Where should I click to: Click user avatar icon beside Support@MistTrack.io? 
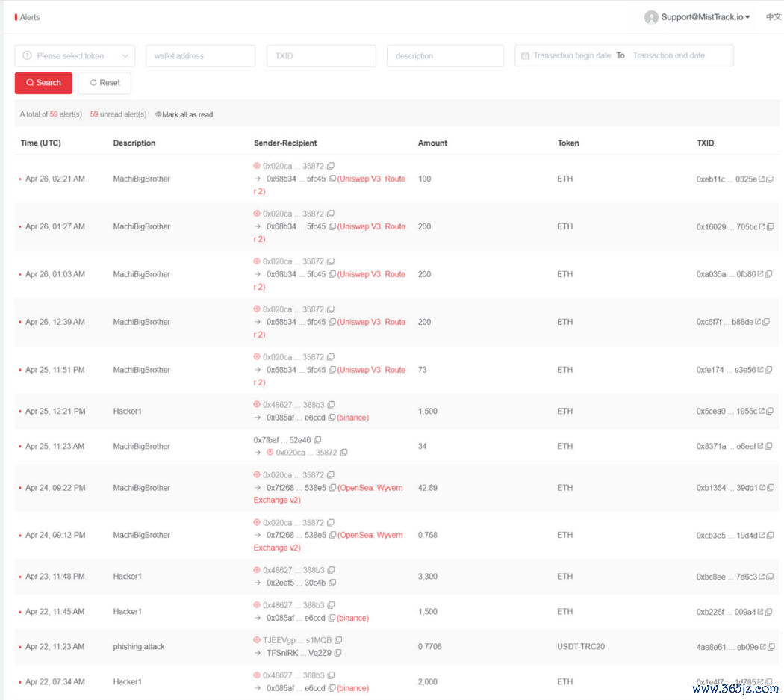coord(651,17)
